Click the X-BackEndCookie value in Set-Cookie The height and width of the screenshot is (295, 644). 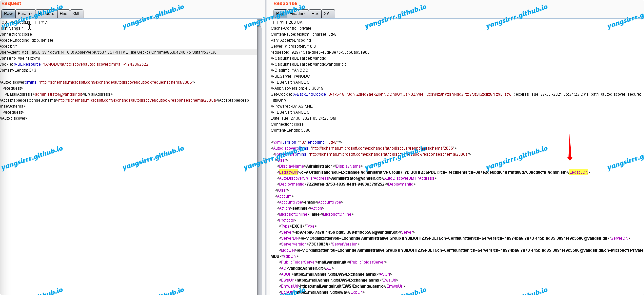(421, 94)
